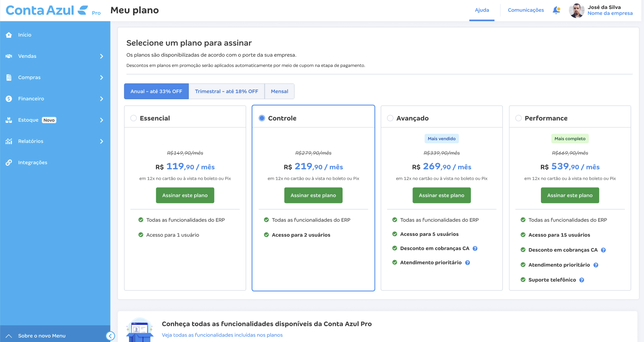The image size is (644, 342).
Task: Click the R$ 269,90 / mês price
Action: click(442, 166)
